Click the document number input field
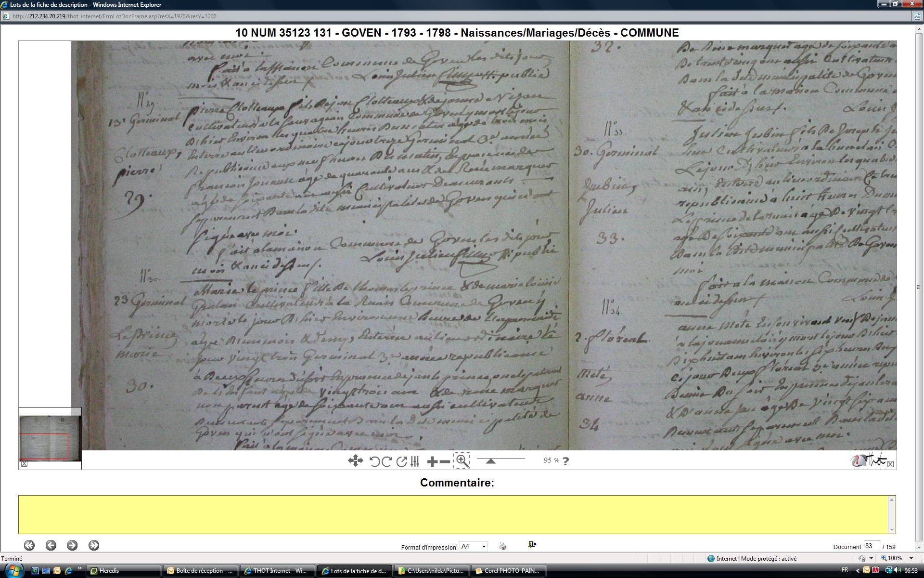This screenshot has height=578, width=924. click(872, 546)
